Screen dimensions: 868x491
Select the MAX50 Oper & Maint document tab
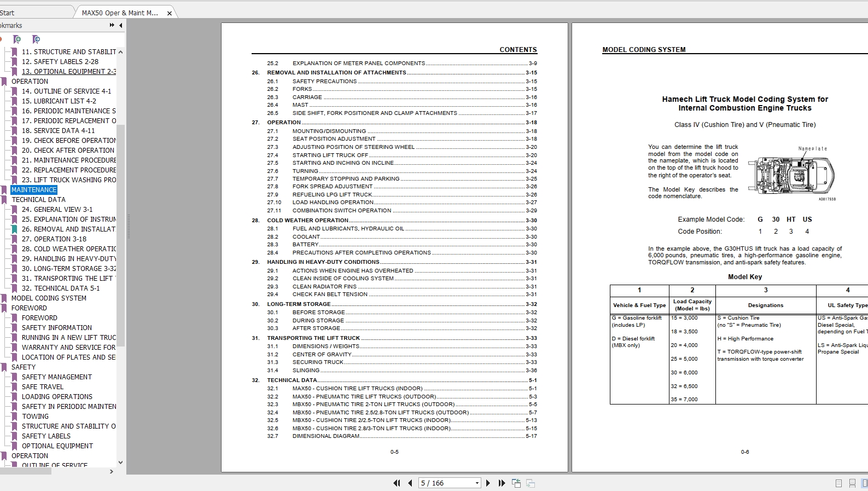point(120,13)
